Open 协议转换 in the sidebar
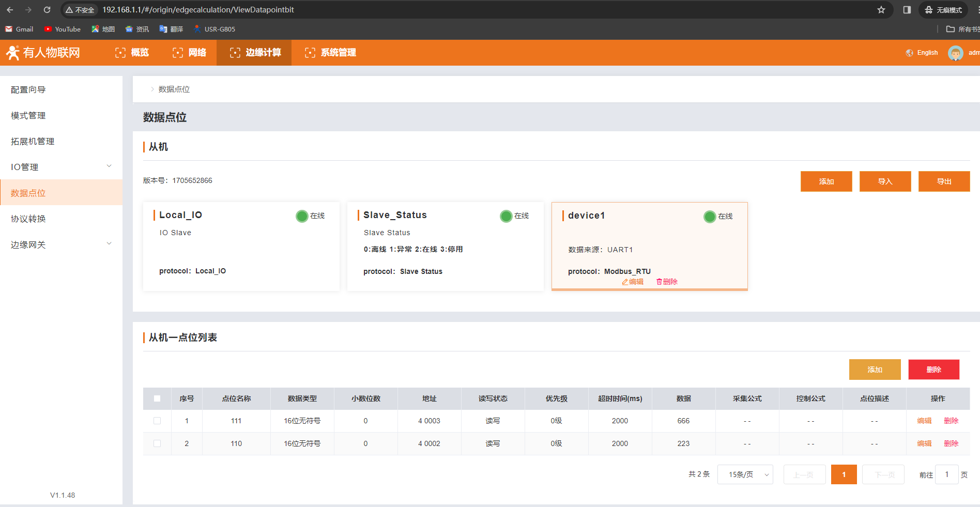This screenshot has width=980, height=507. pyautogui.click(x=28, y=219)
